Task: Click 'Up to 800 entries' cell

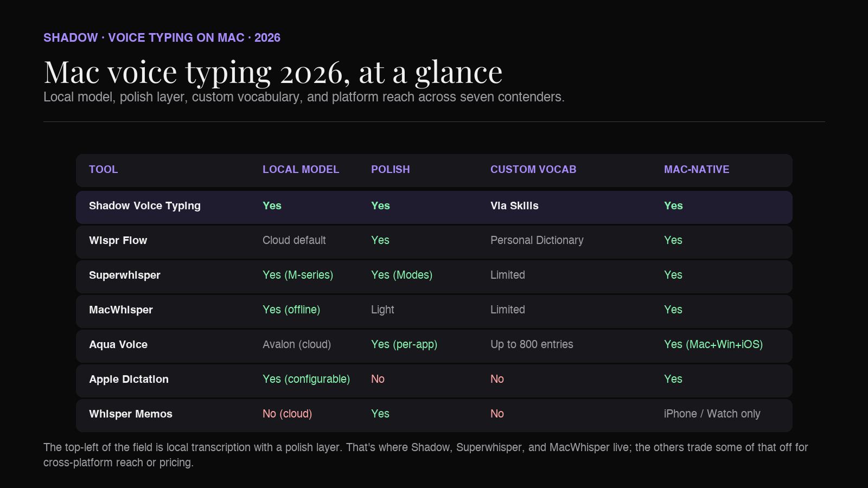Action: (532, 345)
